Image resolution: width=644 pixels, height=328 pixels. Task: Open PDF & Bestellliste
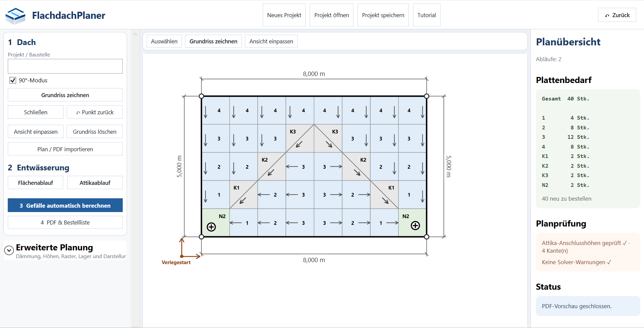[65, 222]
